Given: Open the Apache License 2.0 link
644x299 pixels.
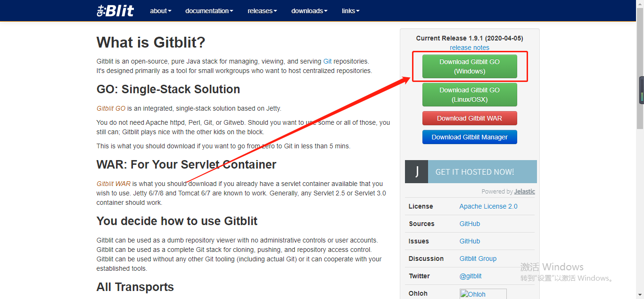Looking at the screenshot, I should click(488, 206).
